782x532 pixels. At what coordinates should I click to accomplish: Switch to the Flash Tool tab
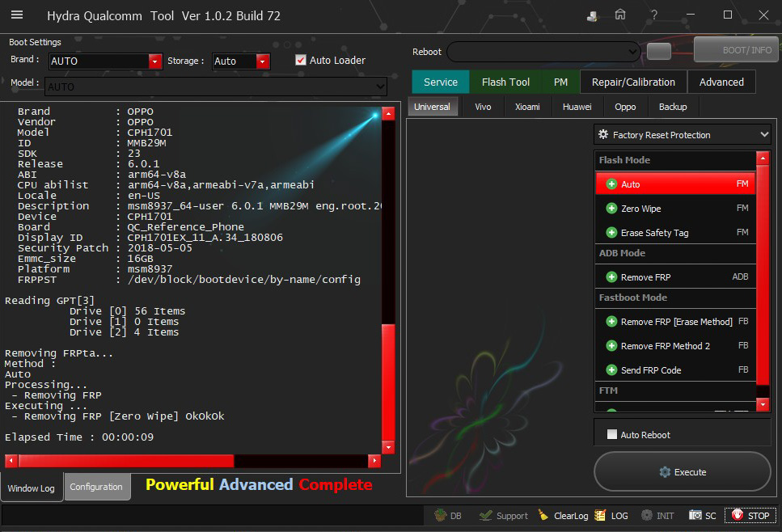505,82
